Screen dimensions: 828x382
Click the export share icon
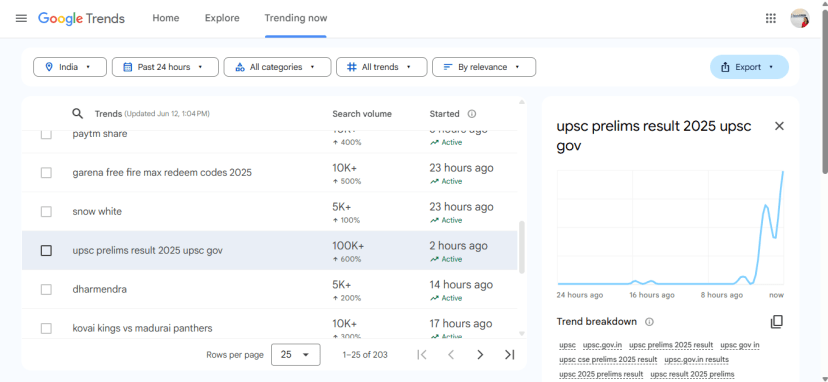725,67
